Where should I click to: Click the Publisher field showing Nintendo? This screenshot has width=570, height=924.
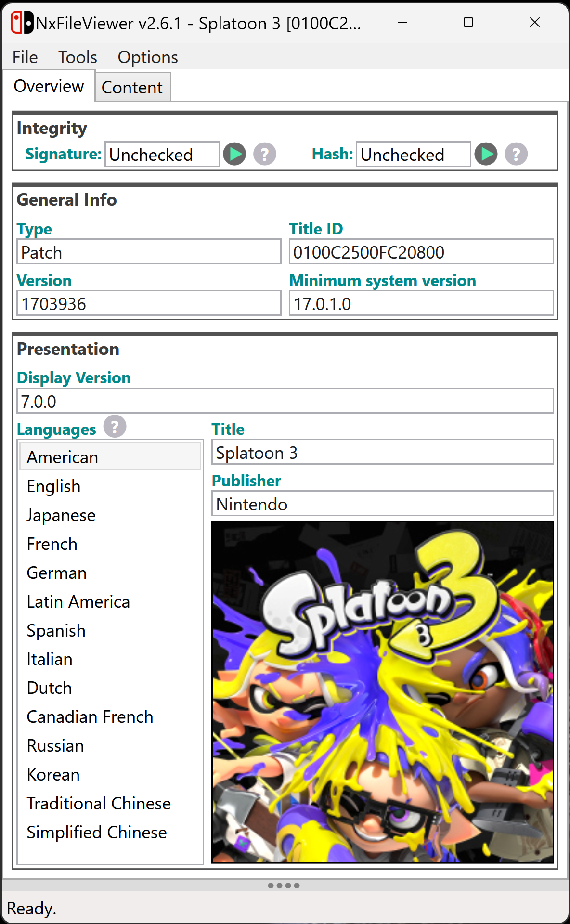click(383, 504)
